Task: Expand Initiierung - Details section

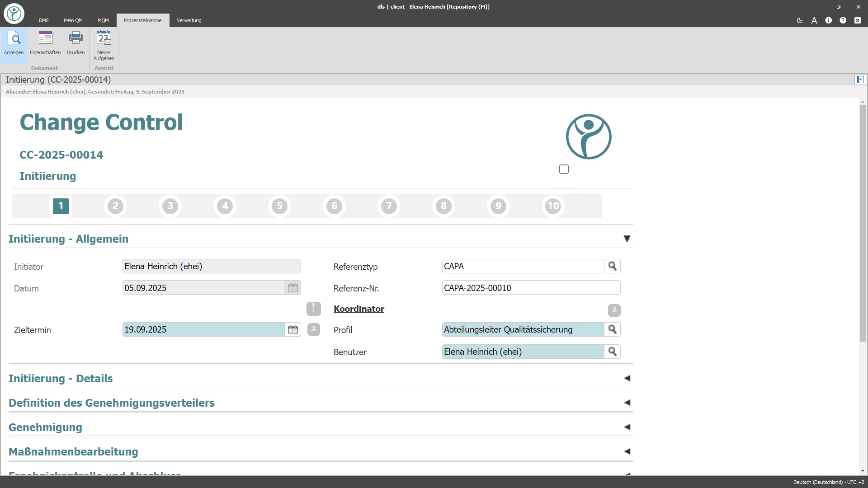Action: (x=627, y=378)
